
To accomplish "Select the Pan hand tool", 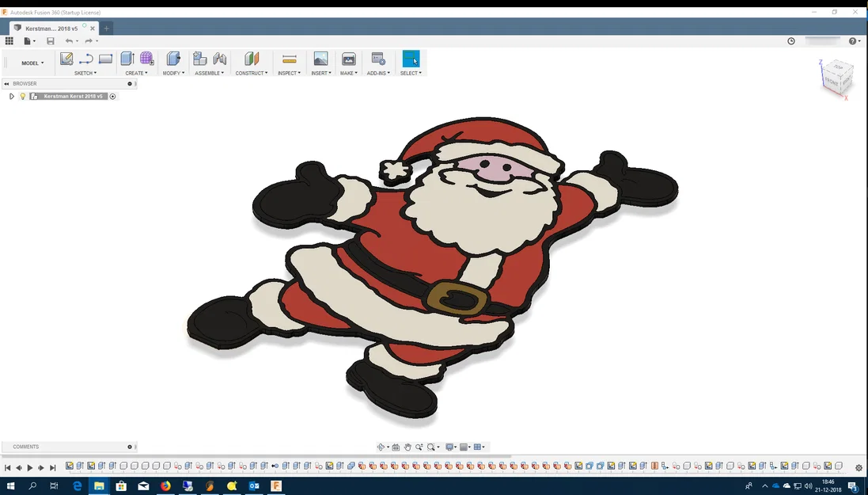I will (x=407, y=447).
